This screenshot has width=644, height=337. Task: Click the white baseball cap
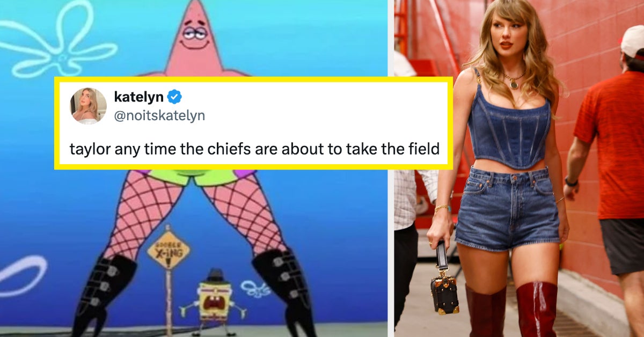(632, 41)
